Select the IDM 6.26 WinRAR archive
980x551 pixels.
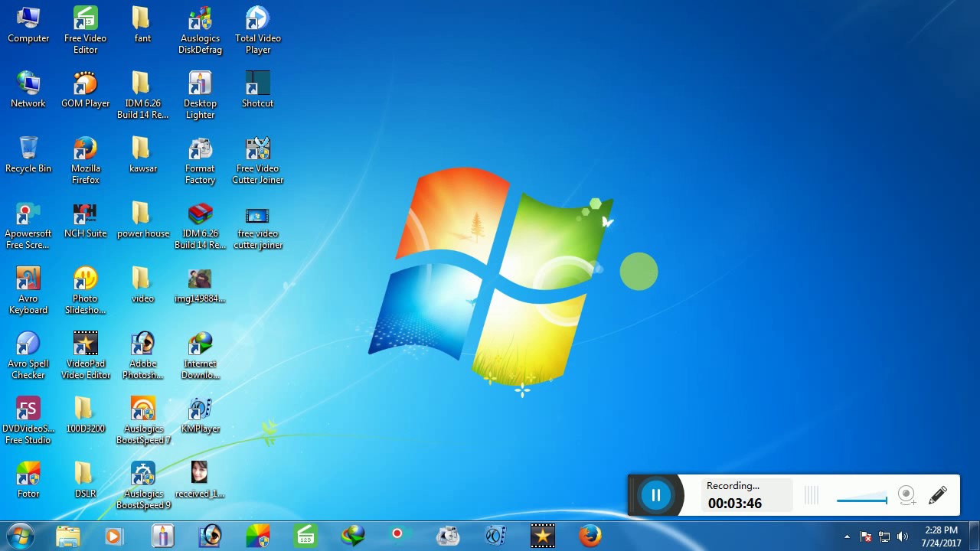click(x=200, y=227)
